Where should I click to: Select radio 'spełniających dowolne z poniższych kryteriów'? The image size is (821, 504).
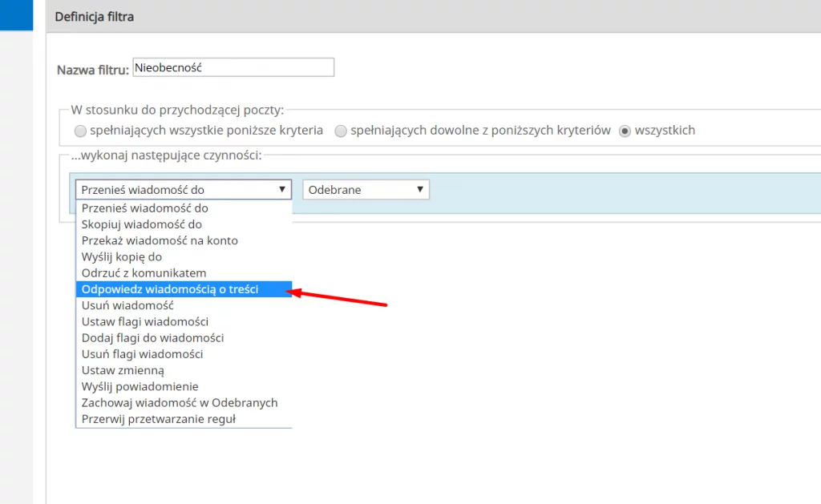341,131
